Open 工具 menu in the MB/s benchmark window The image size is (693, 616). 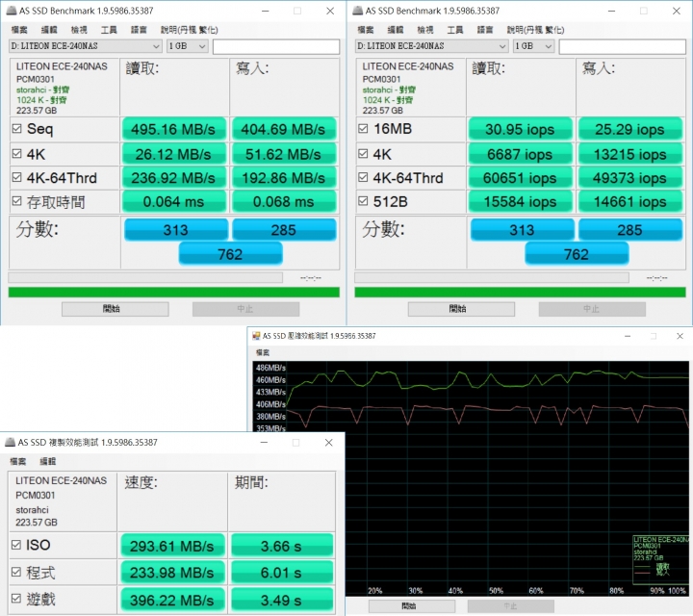[109, 30]
